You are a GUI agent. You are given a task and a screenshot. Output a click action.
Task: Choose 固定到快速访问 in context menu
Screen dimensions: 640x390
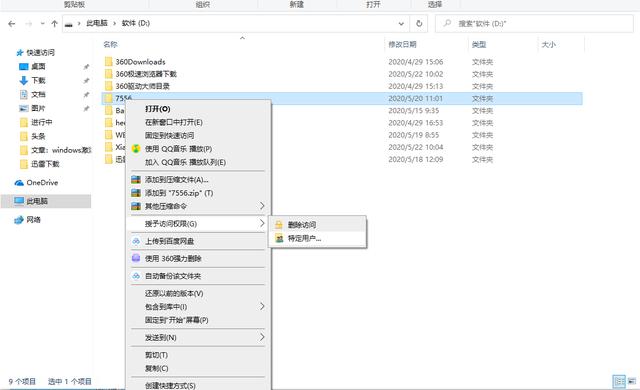click(169, 135)
